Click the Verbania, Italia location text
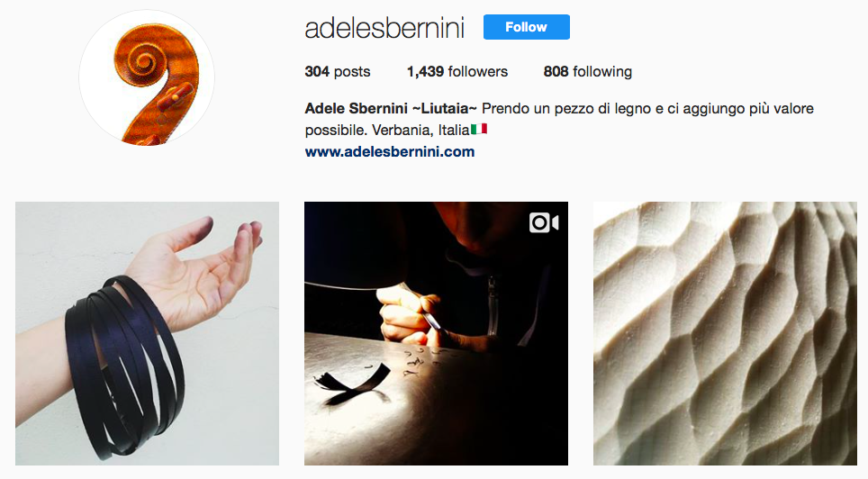The image size is (868, 479). click(420, 131)
